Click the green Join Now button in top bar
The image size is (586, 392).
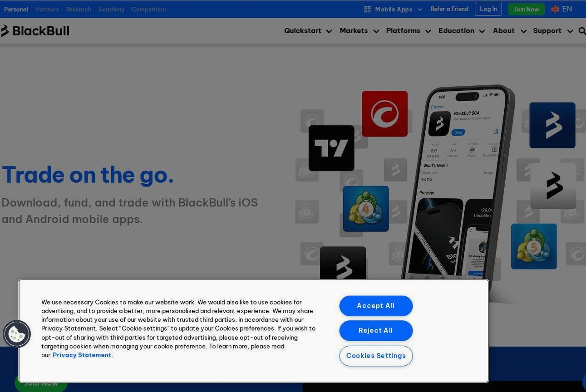526,9
